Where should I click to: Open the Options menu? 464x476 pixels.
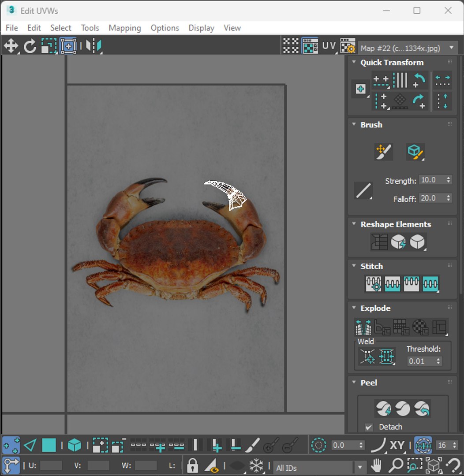tap(165, 28)
